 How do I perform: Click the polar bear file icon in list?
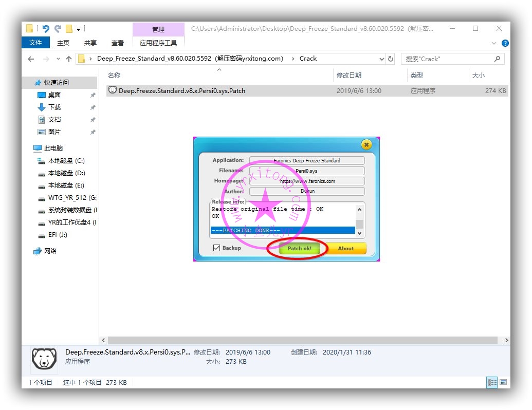click(112, 90)
